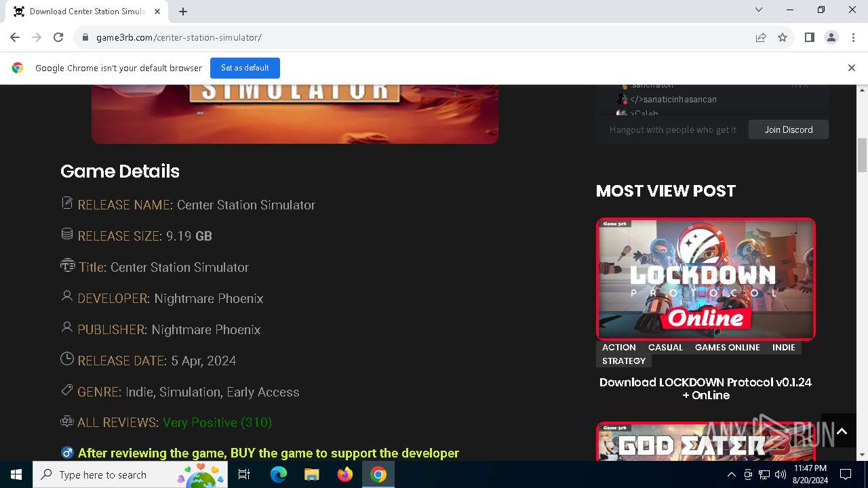
Task: Click the site padlock icon
Action: click(85, 37)
